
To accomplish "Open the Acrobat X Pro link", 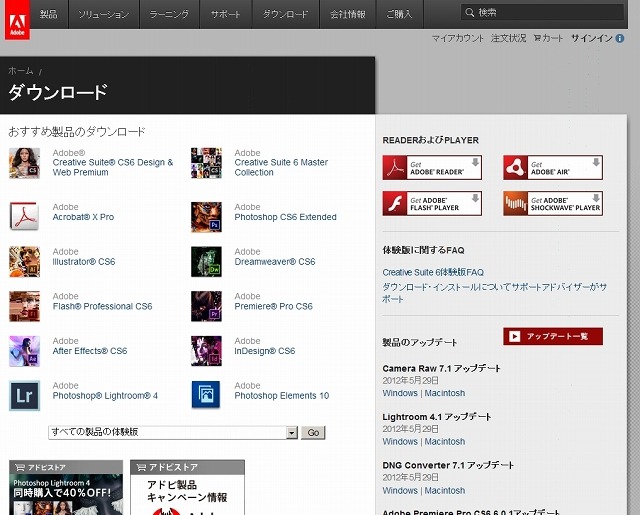I will 83,217.
